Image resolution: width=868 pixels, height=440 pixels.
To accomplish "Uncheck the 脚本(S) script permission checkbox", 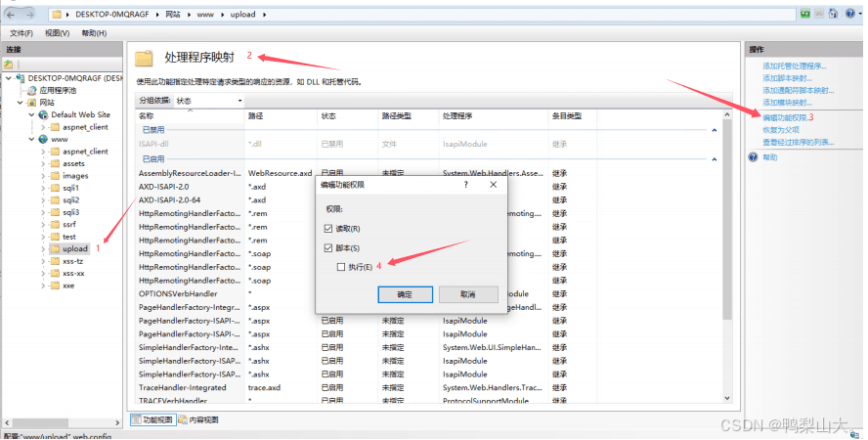I will (328, 248).
